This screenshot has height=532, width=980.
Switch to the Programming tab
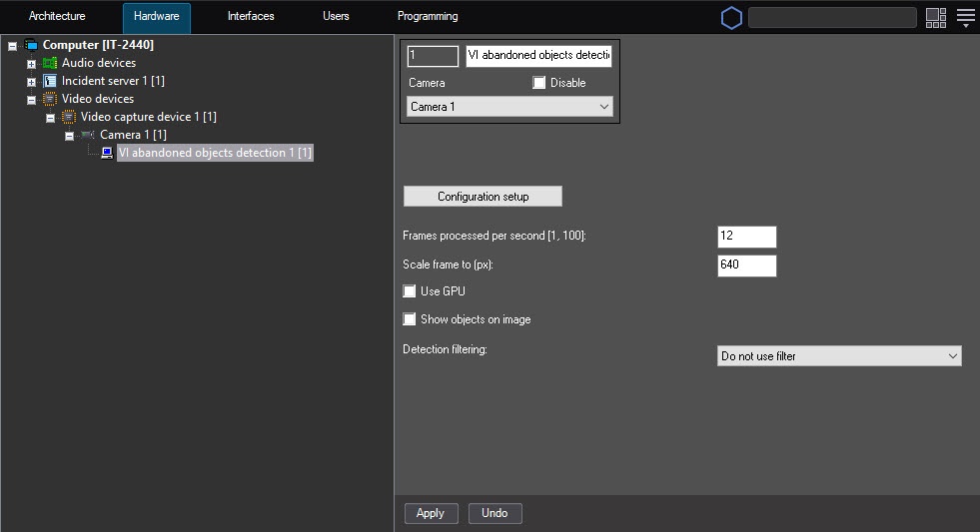pos(428,17)
